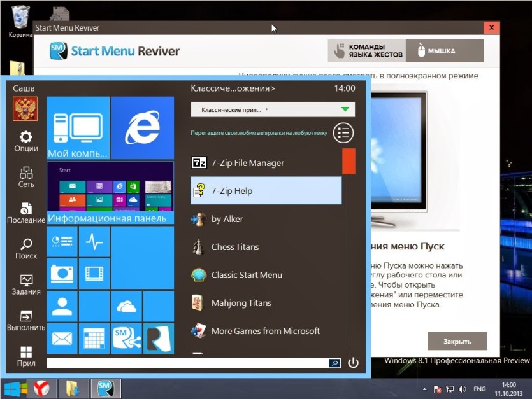The width and height of the screenshot is (532, 399).
Task: Select the МЫШКА tab
Action: point(445,51)
